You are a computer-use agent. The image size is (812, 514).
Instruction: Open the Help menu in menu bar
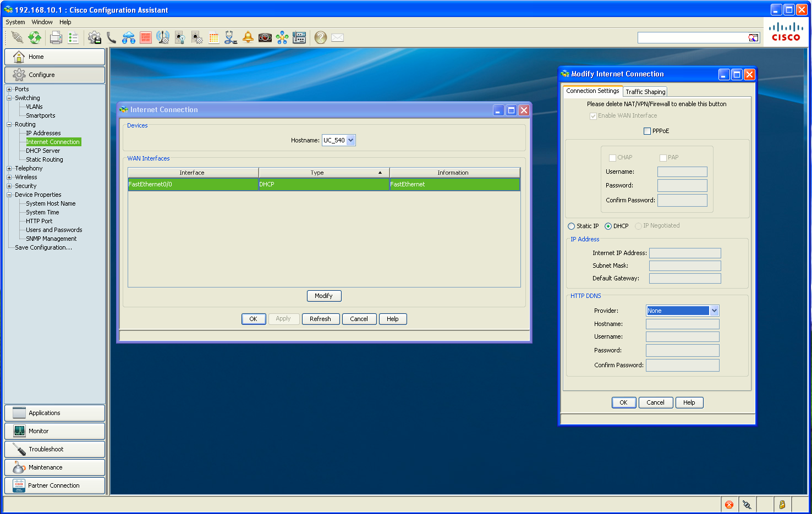point(65,22)
